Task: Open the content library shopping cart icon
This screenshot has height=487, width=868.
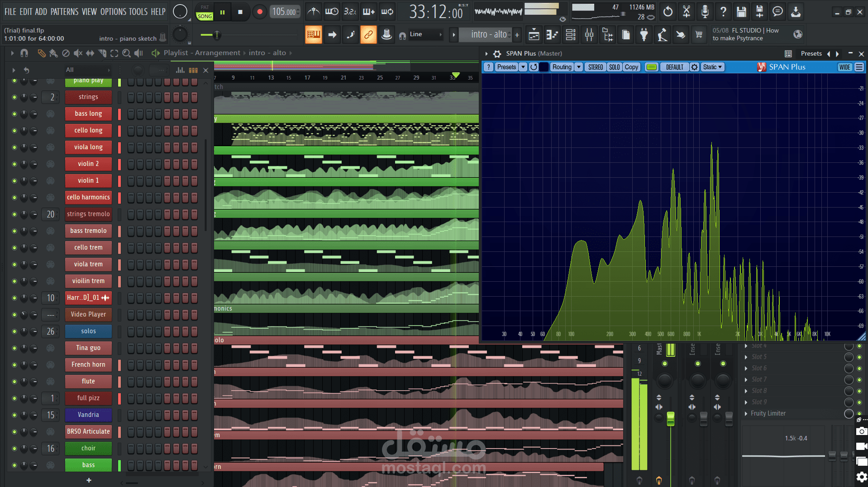Action: tap(699, 35)
